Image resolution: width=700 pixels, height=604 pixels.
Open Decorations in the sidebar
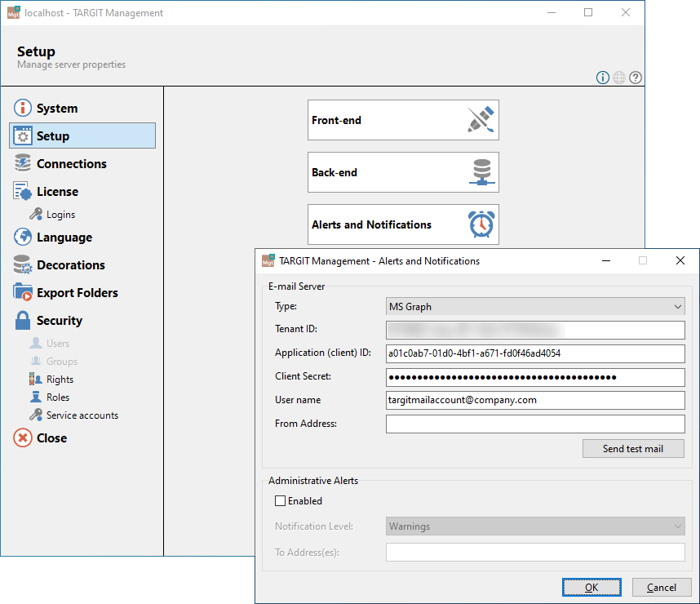pos(71,265)
